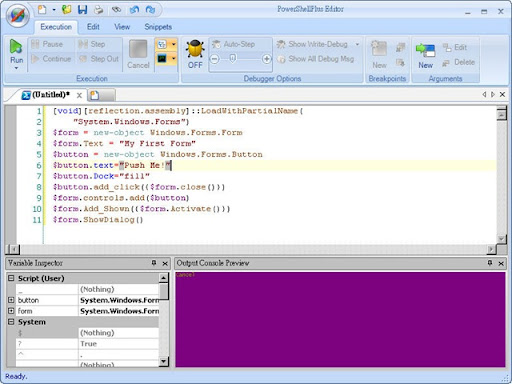
Task: Open dropdown beside the lower console mode icon
Action: 173,59
